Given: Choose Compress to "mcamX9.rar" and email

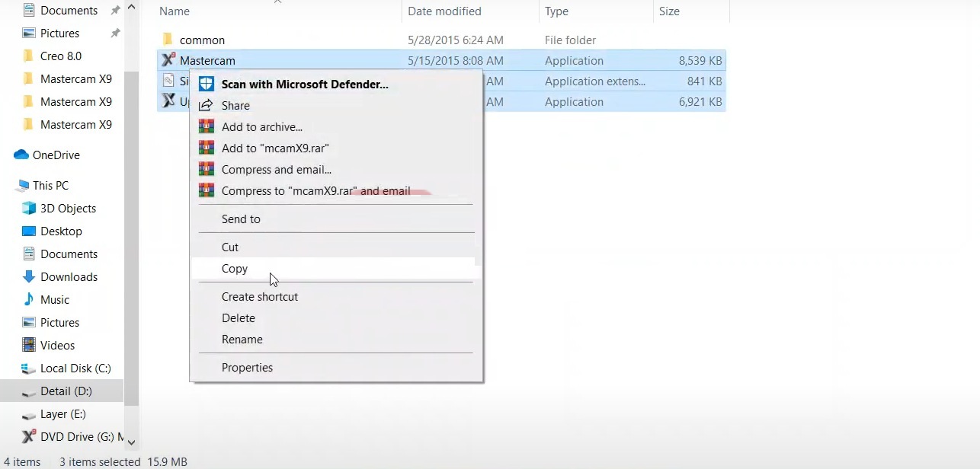Looking at the screenshot, I should 316,191.
